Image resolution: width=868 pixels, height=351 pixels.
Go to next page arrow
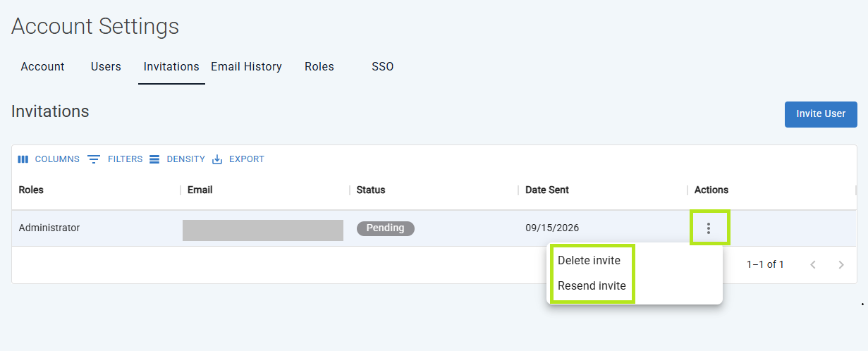pos(841,265)
